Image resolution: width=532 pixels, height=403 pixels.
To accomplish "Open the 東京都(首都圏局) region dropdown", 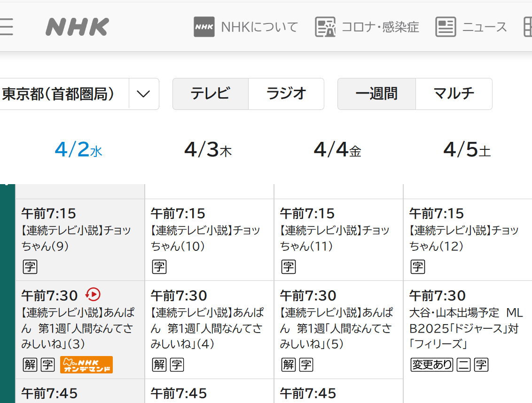I will 79,94.
